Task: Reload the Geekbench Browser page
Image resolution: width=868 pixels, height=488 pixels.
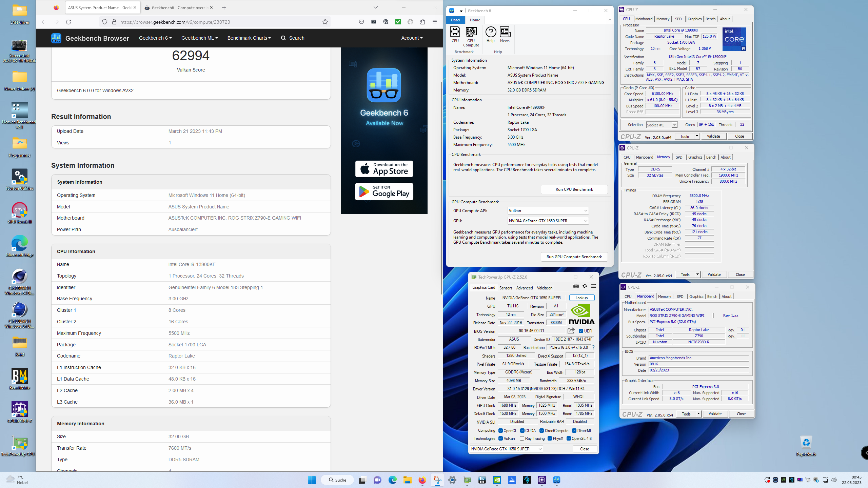Action: (68, 22)
